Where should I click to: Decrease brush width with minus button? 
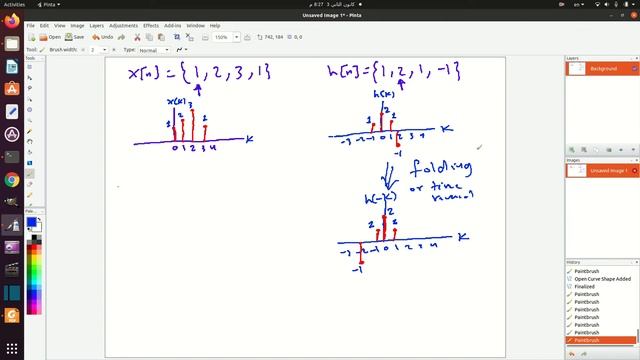(x=83, y=50)
